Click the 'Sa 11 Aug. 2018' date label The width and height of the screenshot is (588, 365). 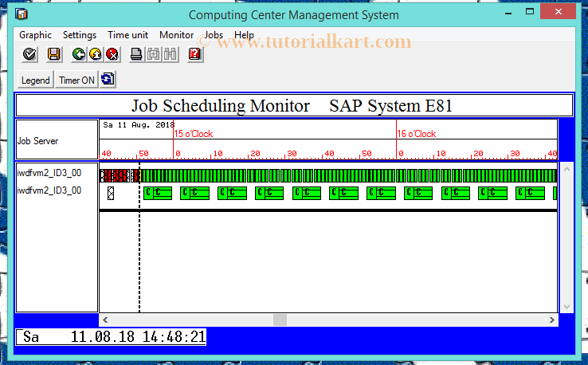(x=139, y=125)
